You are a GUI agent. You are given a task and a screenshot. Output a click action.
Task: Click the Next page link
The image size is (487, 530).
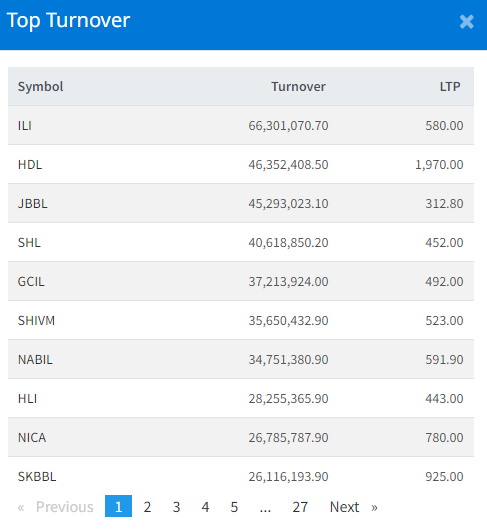click(354, 507)
